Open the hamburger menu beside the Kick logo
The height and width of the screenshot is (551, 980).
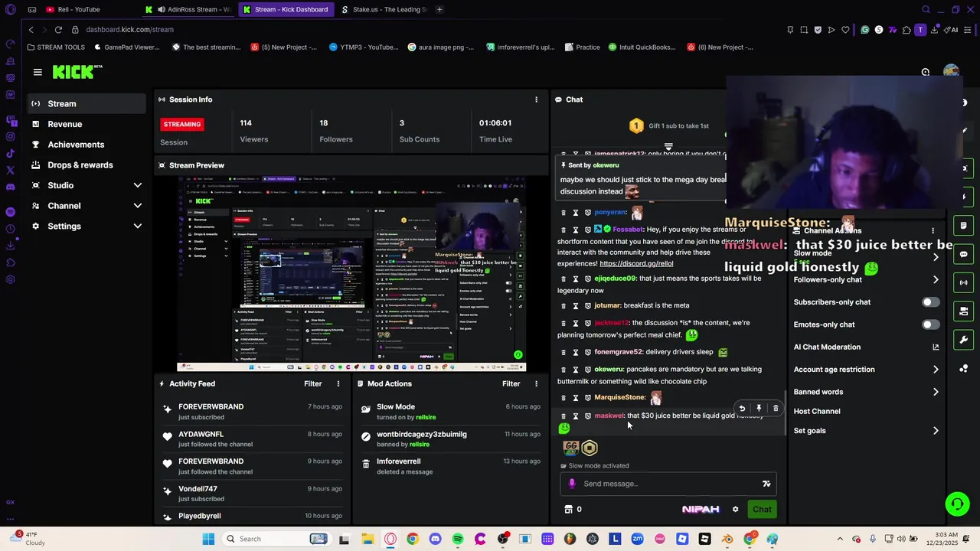(38, 72)
